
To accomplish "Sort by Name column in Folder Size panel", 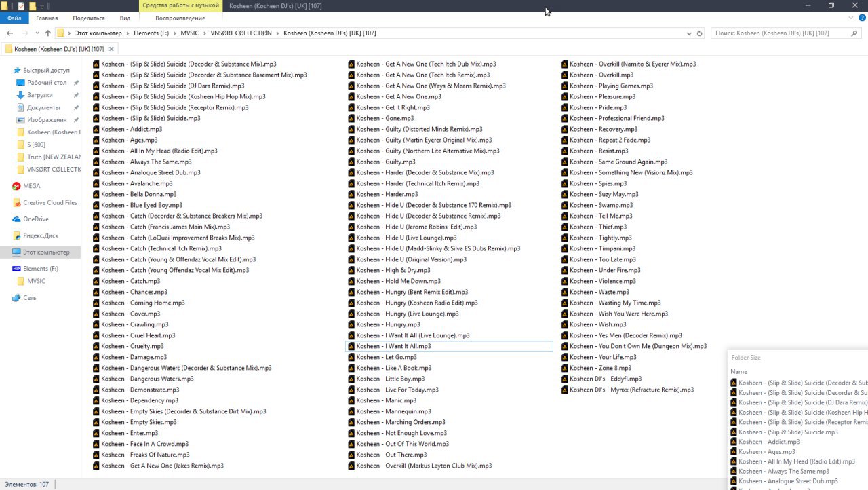I will tap(738, 371).
